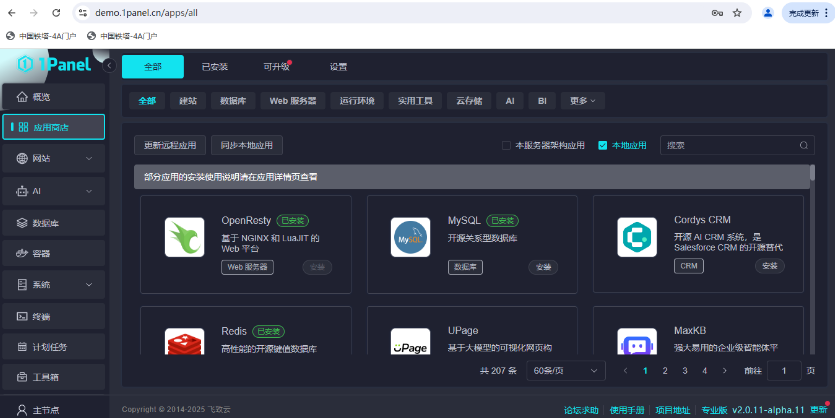Switch to 可升级 tab

point(276,67)
